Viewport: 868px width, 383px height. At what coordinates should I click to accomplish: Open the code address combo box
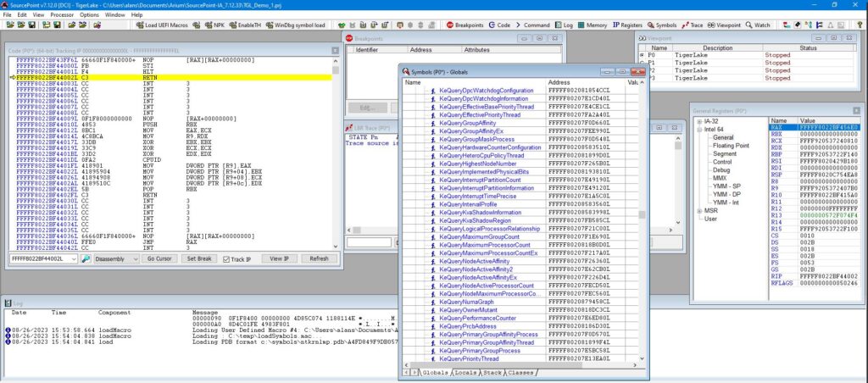pyautogui.click(x=75, y=258)
